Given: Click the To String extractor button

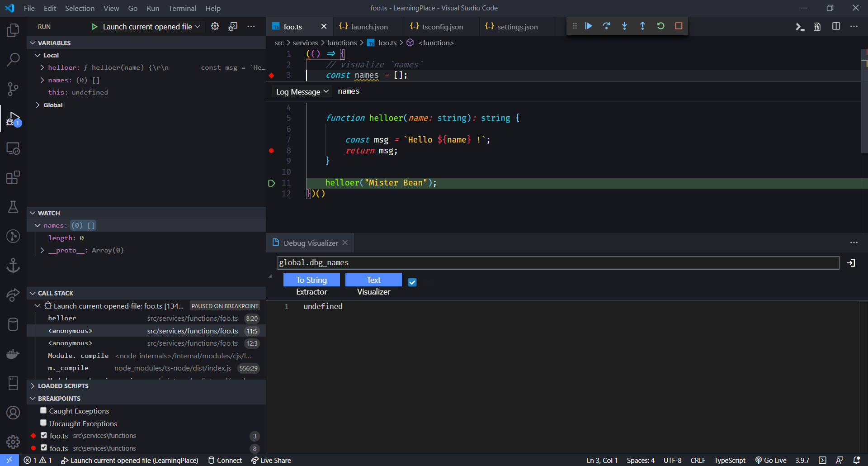Looking at the screenshot, I should [311, 280].
